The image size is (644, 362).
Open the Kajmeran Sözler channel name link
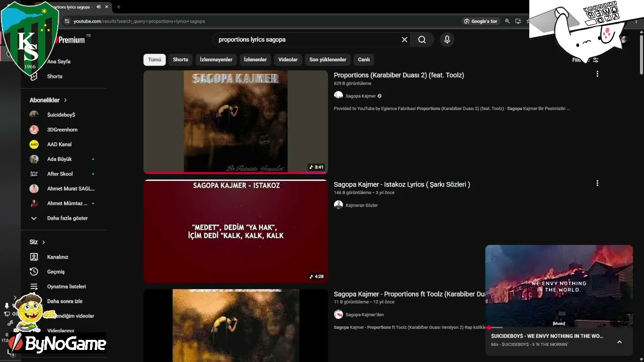coord(362,205)
